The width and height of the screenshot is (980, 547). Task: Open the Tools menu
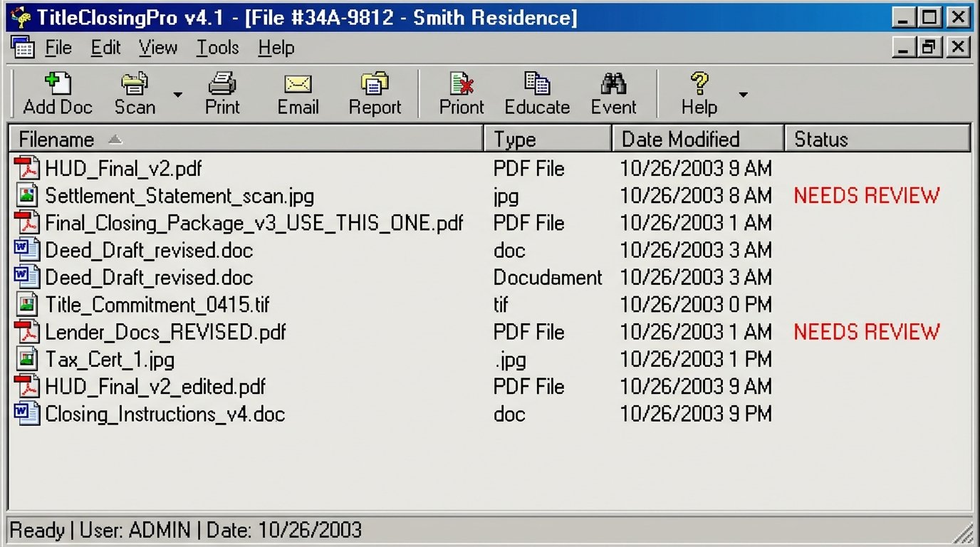[x=217, y=48]
